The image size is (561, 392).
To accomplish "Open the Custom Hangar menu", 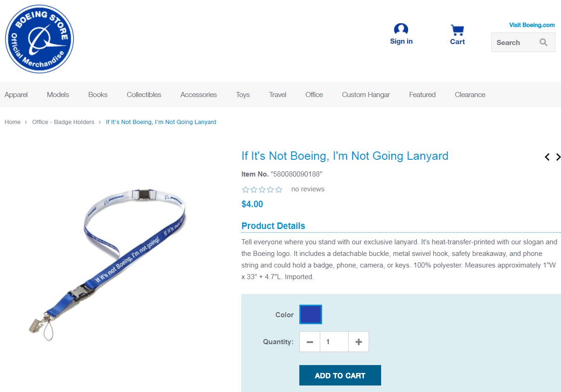I will pos(366,95).
